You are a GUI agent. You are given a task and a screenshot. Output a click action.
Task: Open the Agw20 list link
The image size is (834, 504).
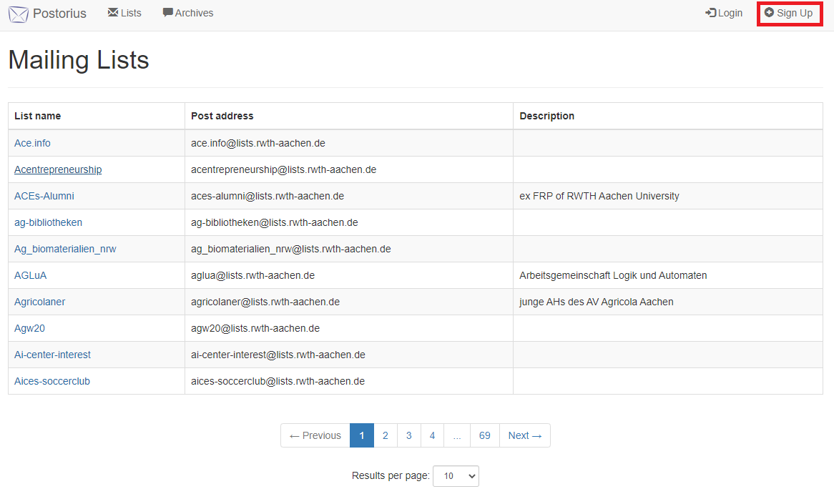(29, 328)
